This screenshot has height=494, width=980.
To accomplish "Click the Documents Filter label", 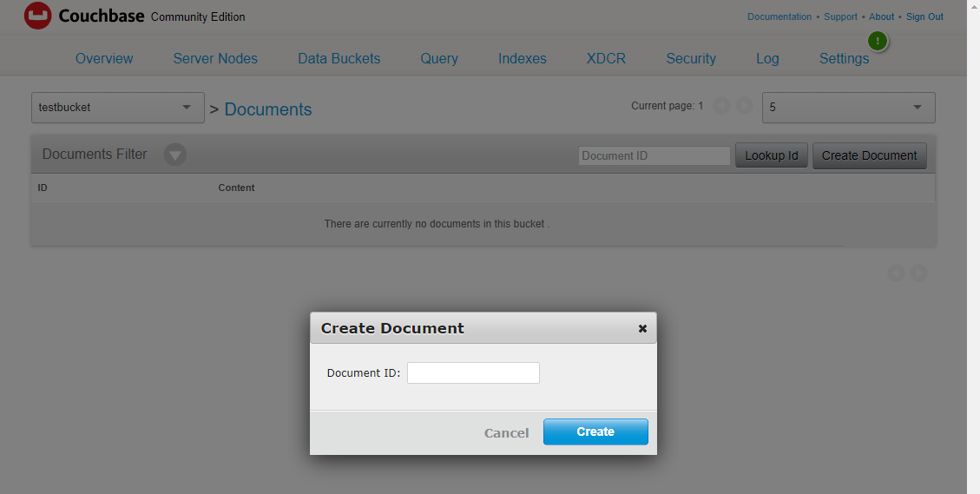I will (x=95, y=155).
